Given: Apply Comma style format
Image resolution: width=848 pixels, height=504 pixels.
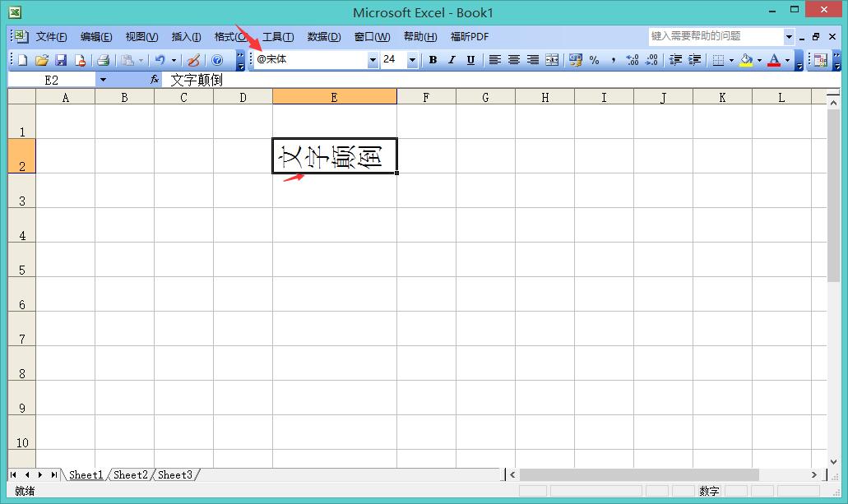Looking at the screenshot, I should click(x=614, y=60).
